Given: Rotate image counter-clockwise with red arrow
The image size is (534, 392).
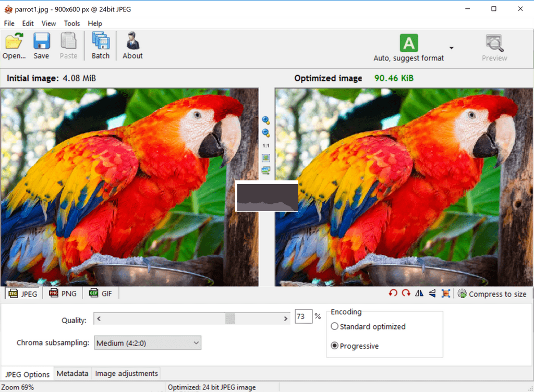Looking at the screenshot, I should pos(393,293).
